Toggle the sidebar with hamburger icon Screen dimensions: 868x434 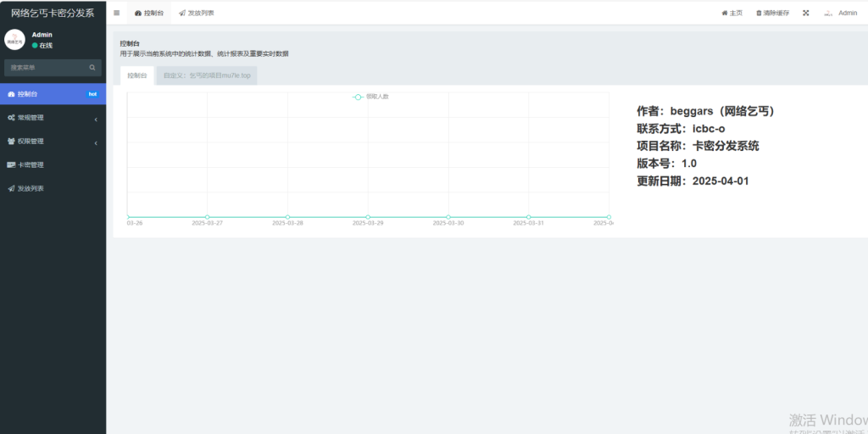click(116, 13)
